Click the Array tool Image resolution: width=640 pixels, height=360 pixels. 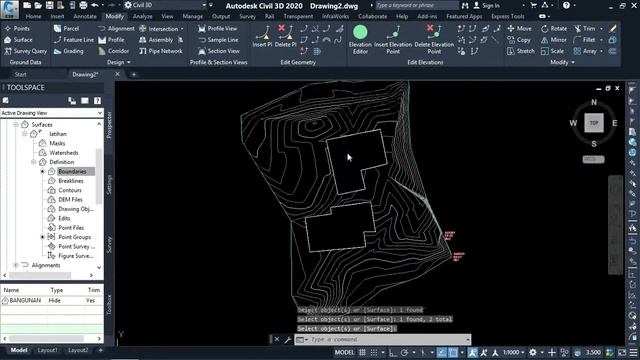tap(585, 51)
